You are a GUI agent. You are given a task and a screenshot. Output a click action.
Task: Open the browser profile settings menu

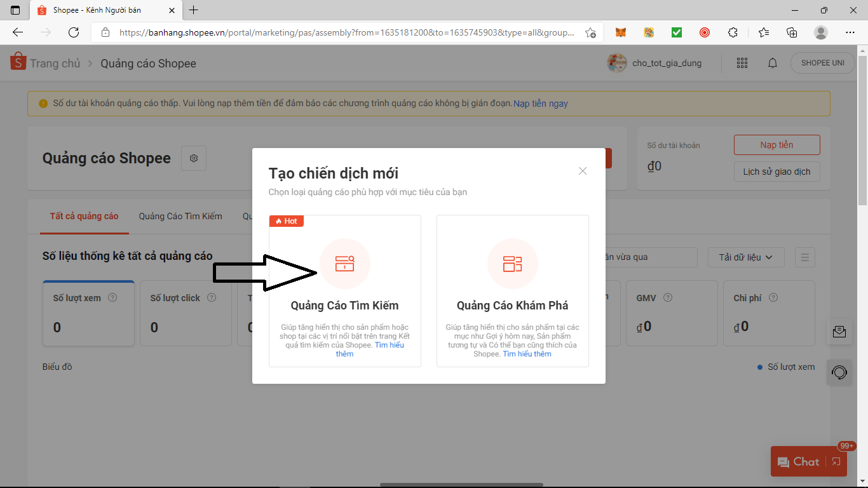coord(820,32)
